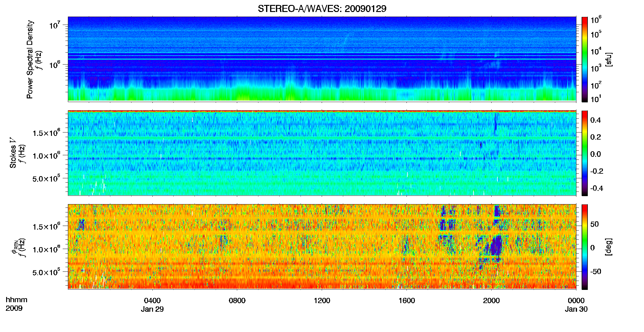Click the 10^7 tick on the Power Spectral Density axis
The height and width of the screenshot is (332, 644).
click(54, 25)
